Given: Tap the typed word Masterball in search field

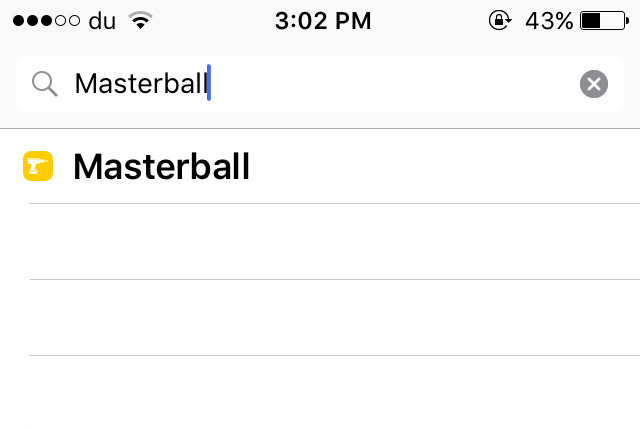Looking at the screenshot, I should coord(140,84).
